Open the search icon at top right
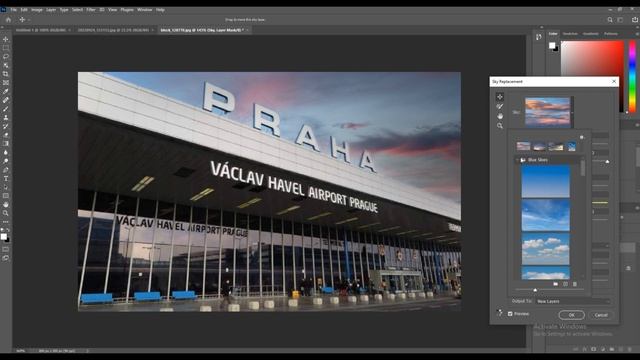Viewport: 640px width, 360px height. tap(610, 20)
